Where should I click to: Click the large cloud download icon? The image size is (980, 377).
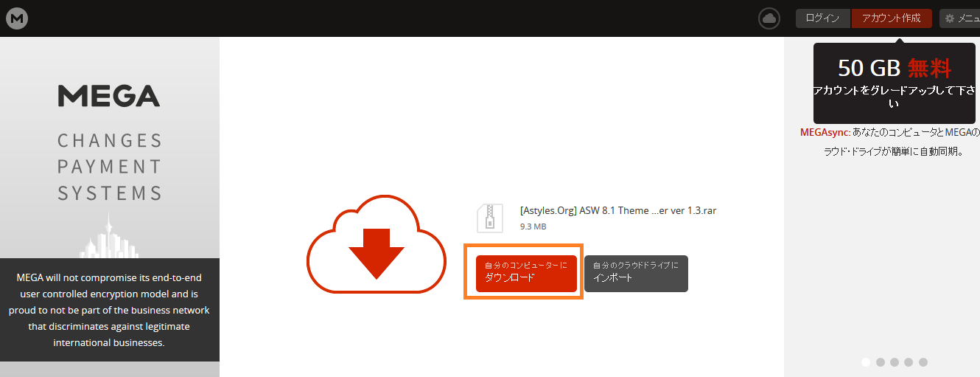point(377,243)
